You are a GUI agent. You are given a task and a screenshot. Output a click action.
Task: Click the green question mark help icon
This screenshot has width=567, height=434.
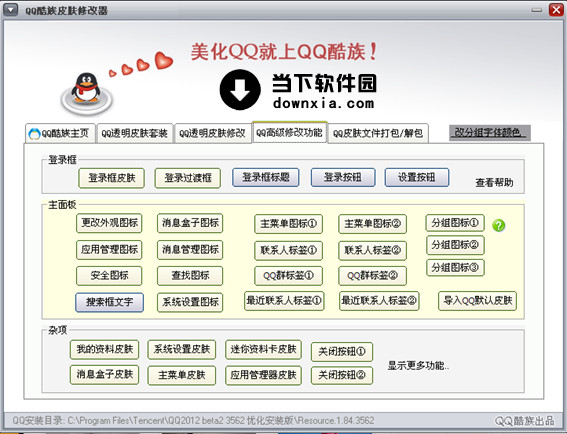[x=499, y=225]
